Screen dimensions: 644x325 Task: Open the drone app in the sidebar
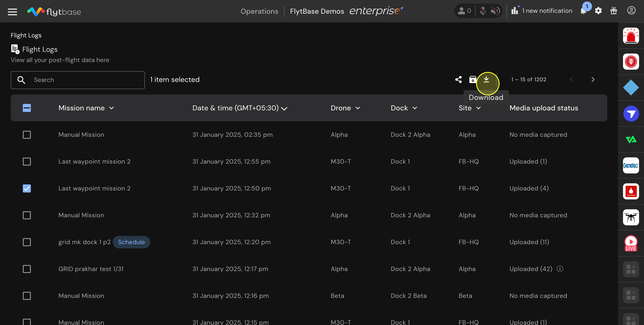coord(631,217)
